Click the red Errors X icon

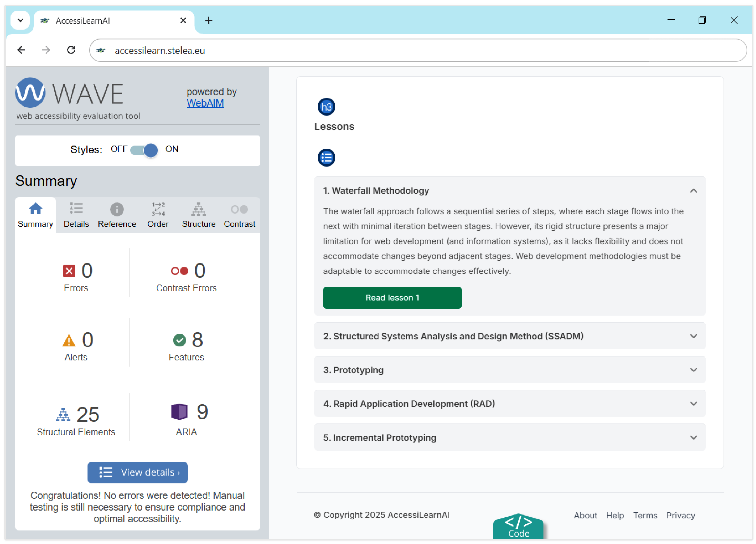pyautogui.click(x=69, y=271)
